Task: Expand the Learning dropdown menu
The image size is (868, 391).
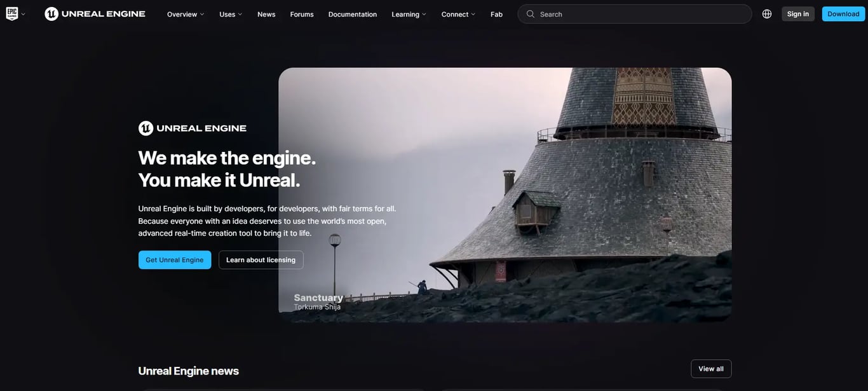Action: tap(409, 14)
